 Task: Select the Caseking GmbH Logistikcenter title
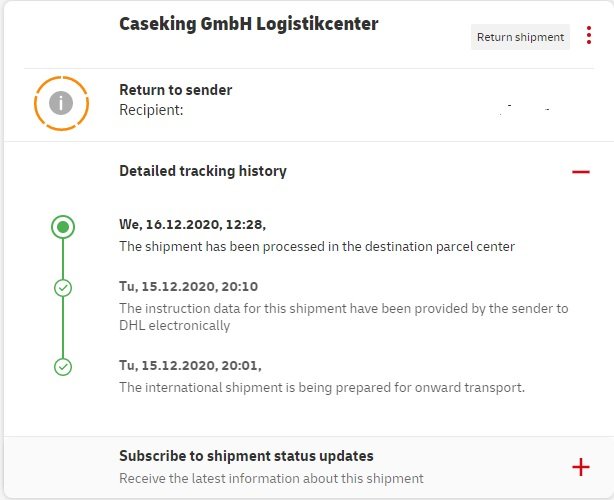(249, 24)
